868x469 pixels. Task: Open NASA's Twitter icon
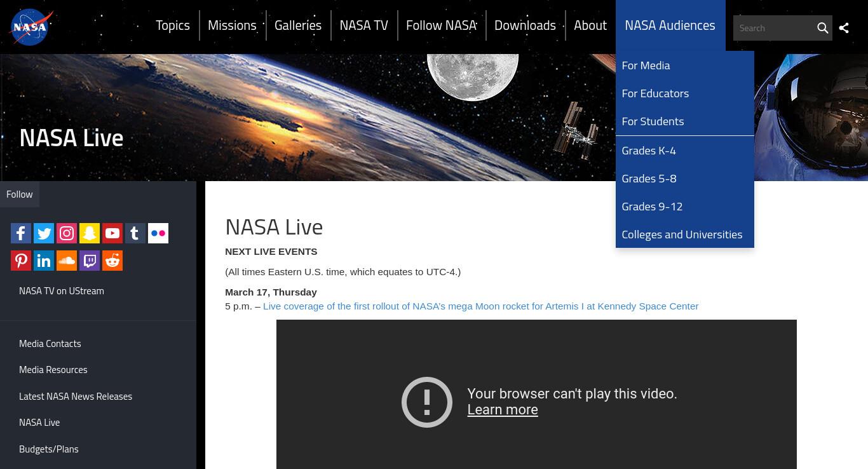click(44, 233)
